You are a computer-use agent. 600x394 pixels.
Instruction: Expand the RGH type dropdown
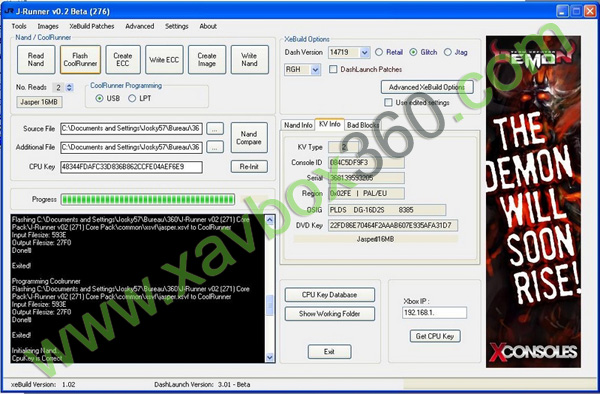pos(315,70)
